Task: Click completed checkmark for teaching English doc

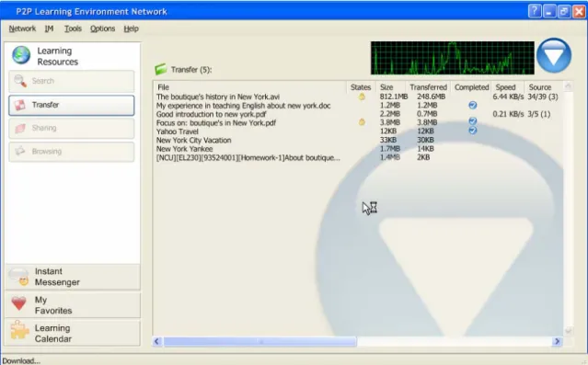Action: 472,106
